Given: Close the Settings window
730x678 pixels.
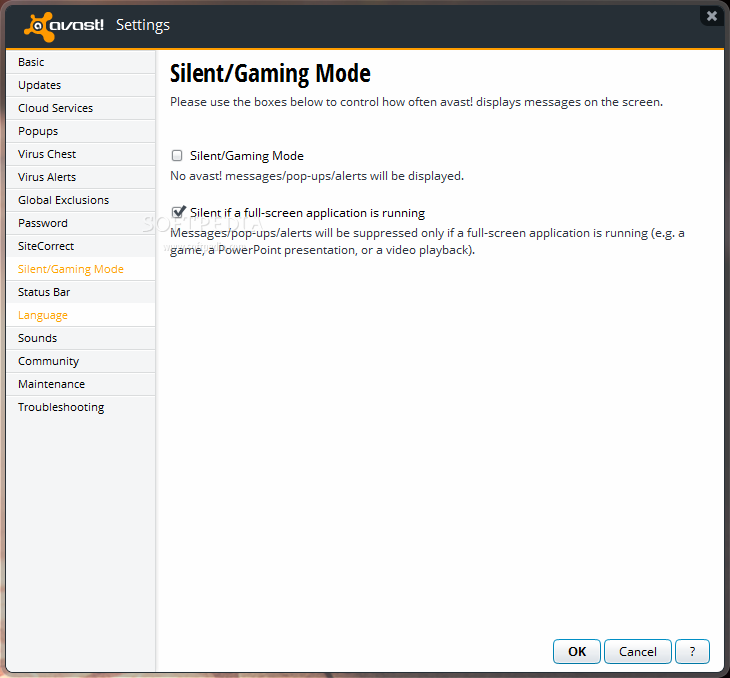Looking at the screenshot, I should click(x=712, y=16).
